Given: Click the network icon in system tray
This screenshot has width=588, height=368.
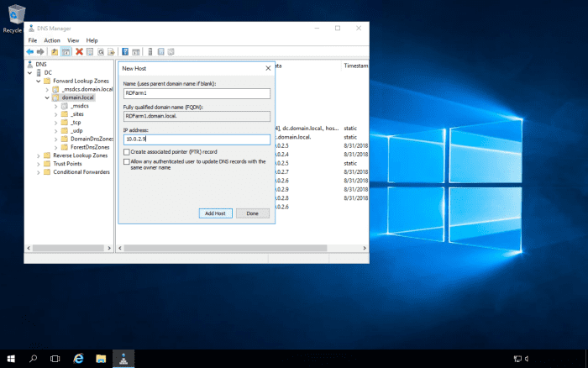Looking at the screenshot, I should coord(518,359).
